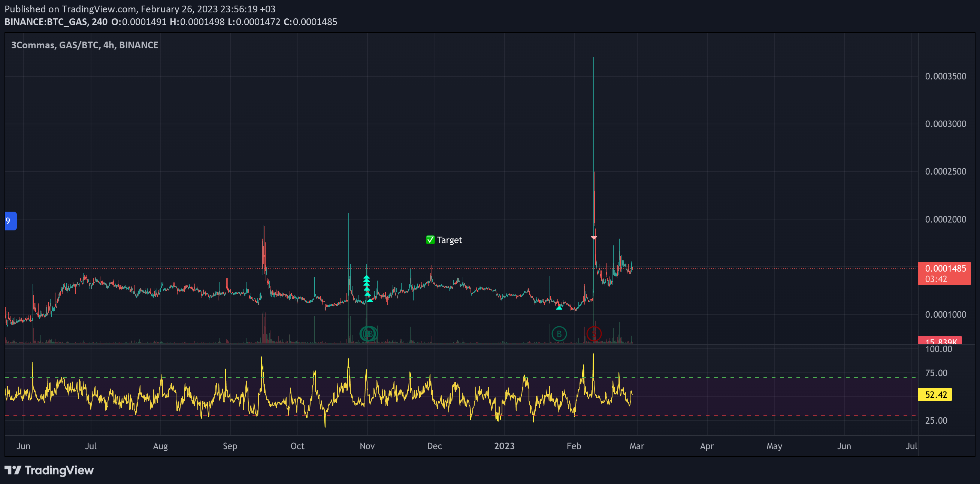Click the Nov label on time axis
This screenshot has height=484, width=980.
pyautogui.click(x=367, y=446)
